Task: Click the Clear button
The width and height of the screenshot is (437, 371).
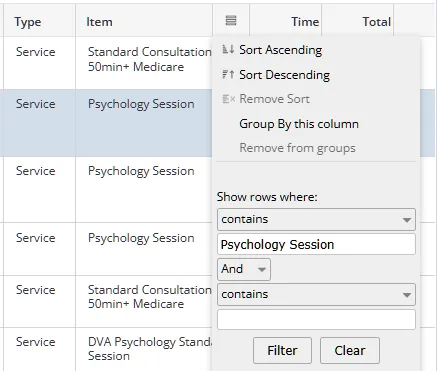Action: tap(350, 350)
